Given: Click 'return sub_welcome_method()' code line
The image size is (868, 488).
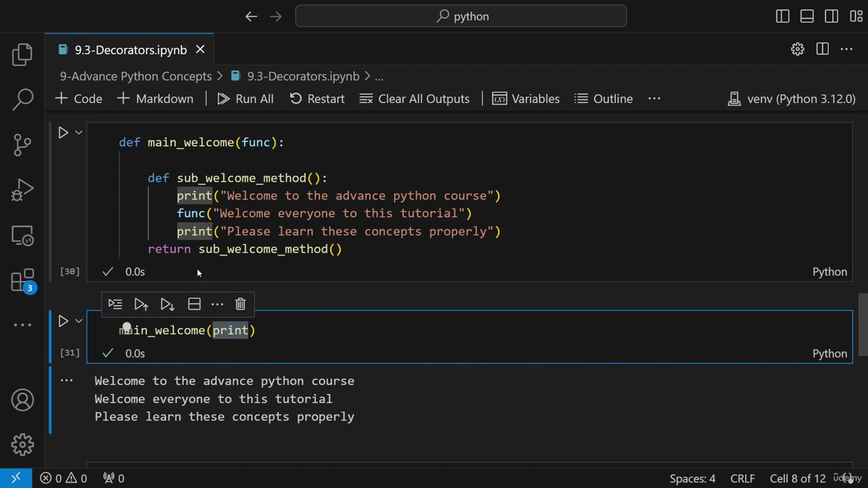Looking at the screenshot, I should 245,249.
